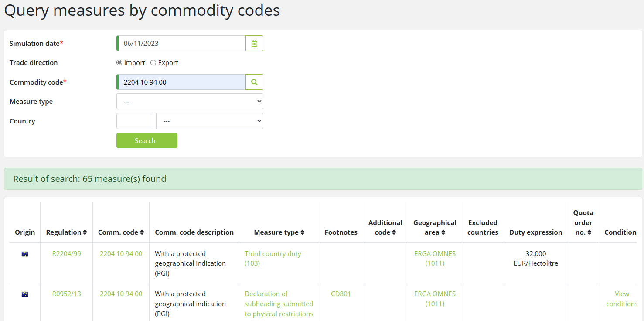Screen dimensions: 644x321
Task: Click the Country code text box
Action: coord(135,121)
